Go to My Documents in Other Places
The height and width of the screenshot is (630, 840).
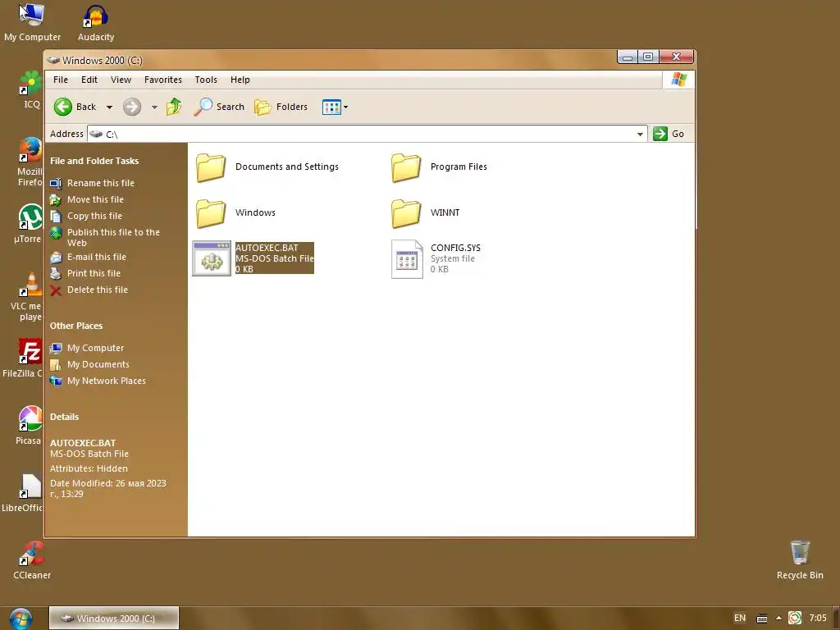89,364
